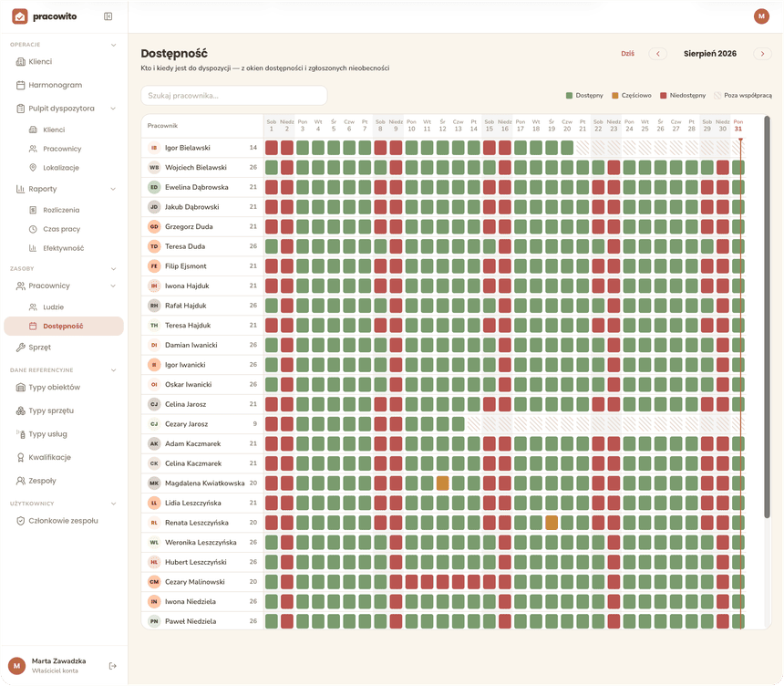Click the Dostępny green legend swatch
The height and width of the screenshot is (686, 784).
[x=569, y=96]
